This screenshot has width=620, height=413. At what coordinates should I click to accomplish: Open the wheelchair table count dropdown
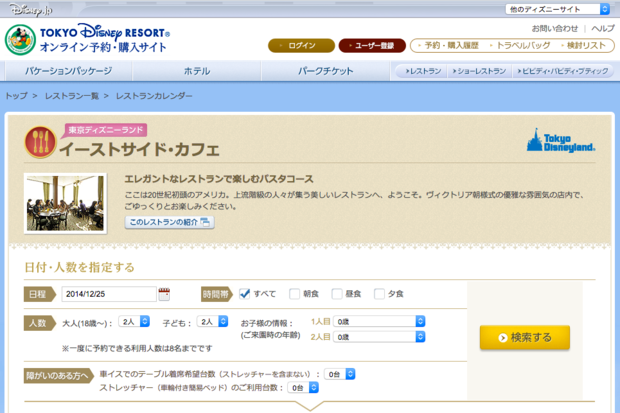340,374
